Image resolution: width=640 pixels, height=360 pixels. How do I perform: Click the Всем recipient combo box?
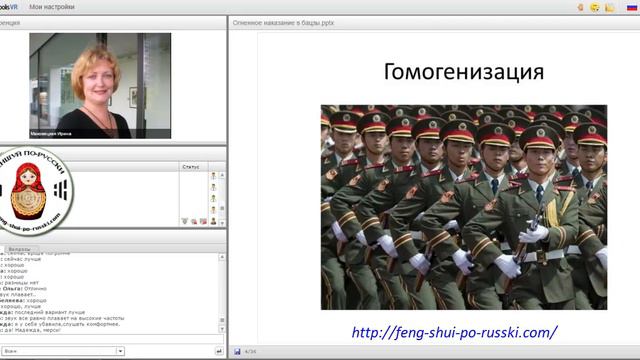click(x=62, y=351)
